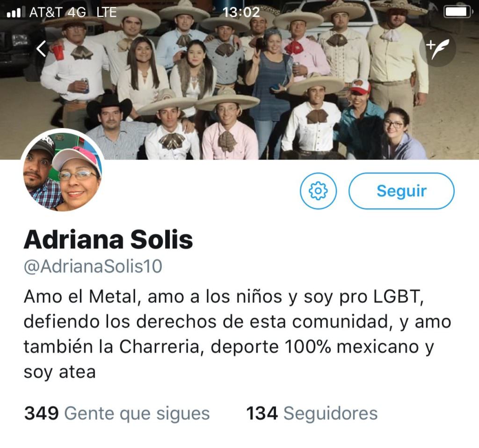The width and height of the screenshot is (479, 448).
Task: Tap the Adriana Solis display name
Action: [x=109, y=239]
